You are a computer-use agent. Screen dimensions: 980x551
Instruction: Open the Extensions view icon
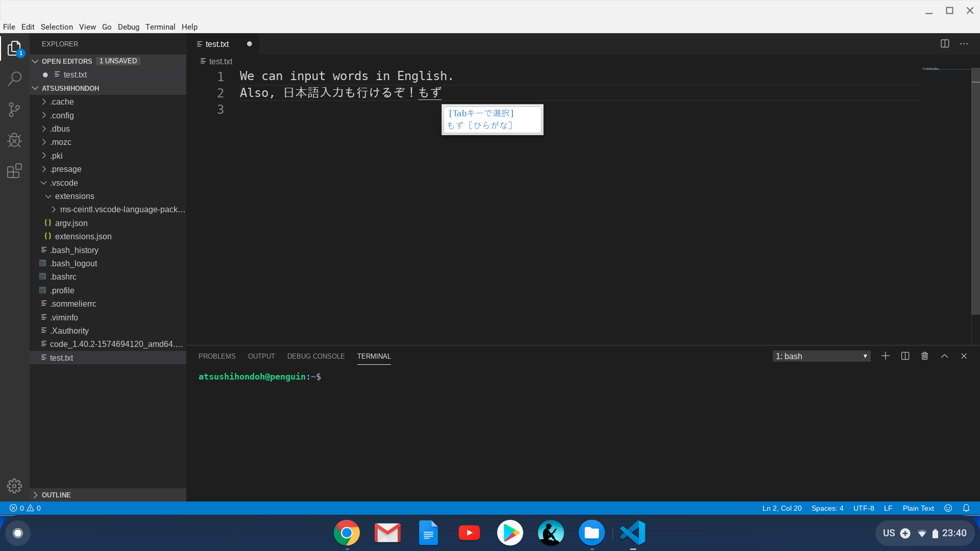tap(14, 171)
